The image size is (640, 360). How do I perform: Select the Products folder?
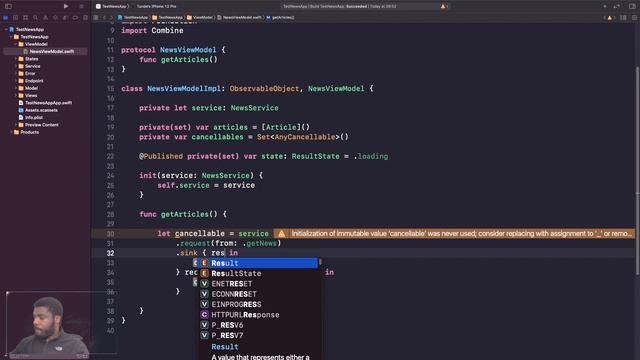(27, 132)
